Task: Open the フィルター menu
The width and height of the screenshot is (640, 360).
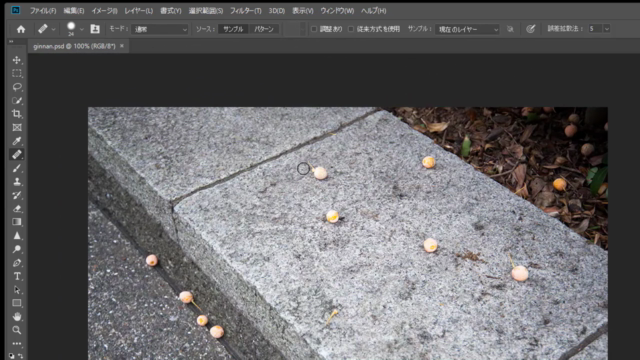Action: click(x=245, y=11)
